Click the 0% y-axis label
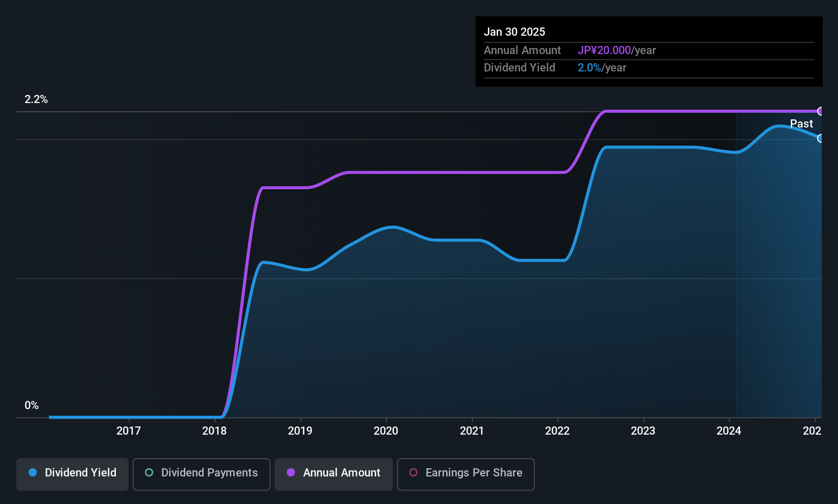Viewport: 838px width, 504px height. click(x=32, y=406)
